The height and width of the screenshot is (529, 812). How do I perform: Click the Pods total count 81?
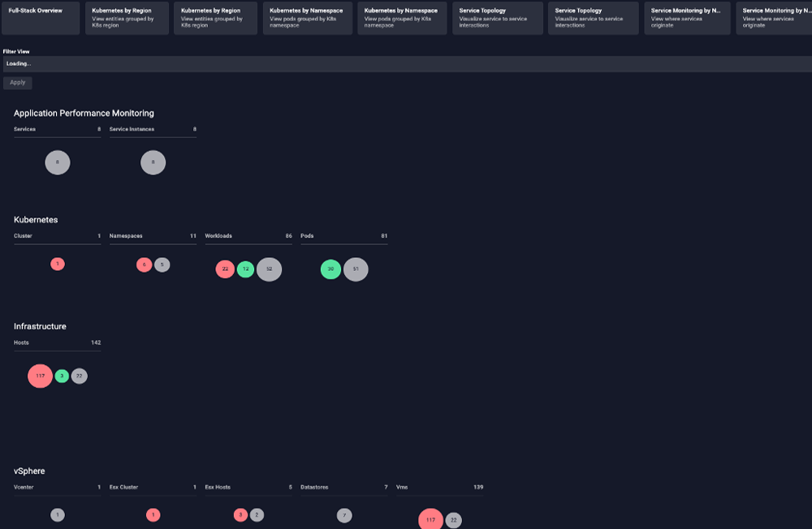tap(384, 236)
